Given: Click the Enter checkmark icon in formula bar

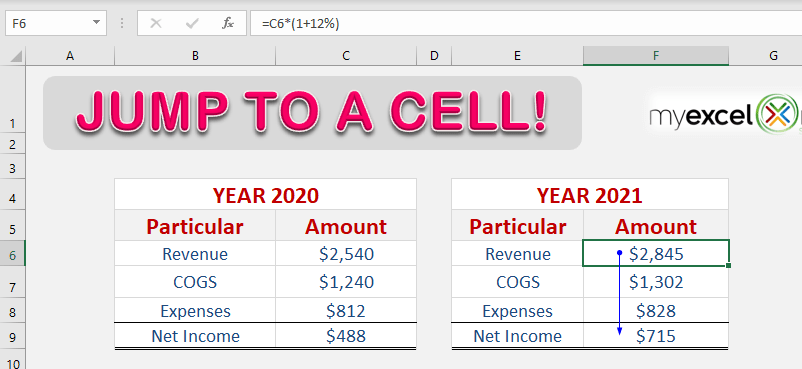Looking at the screenshot, I should tap(192, 24).
